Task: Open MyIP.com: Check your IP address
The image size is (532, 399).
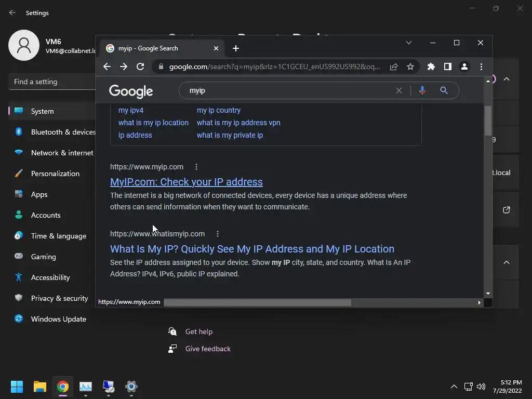Action: pos(187,182)
